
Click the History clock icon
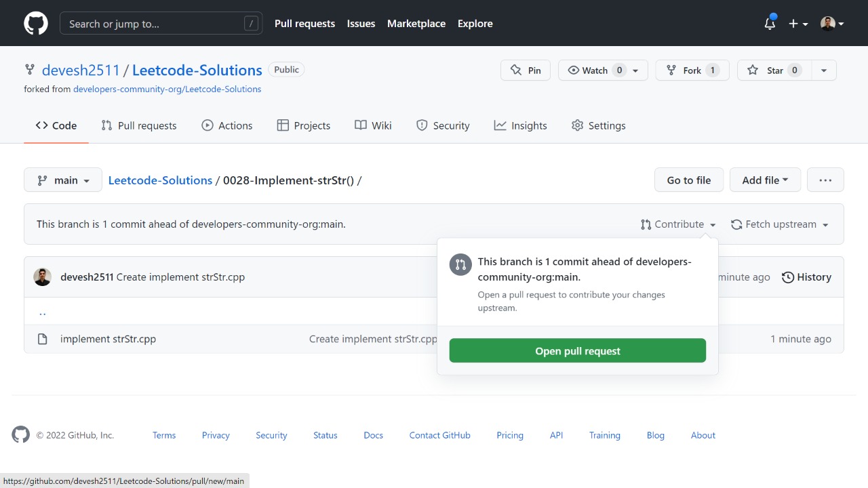coord(788,277)
